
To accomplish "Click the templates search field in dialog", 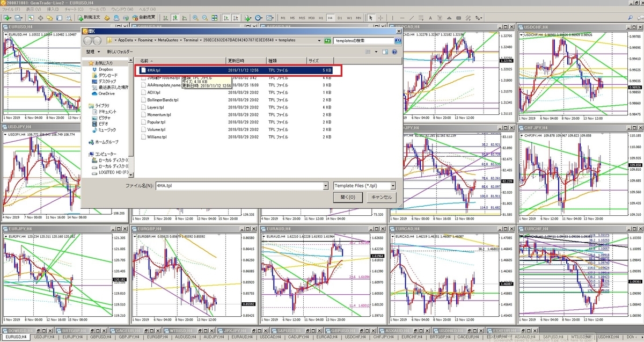I will point(364,40).
